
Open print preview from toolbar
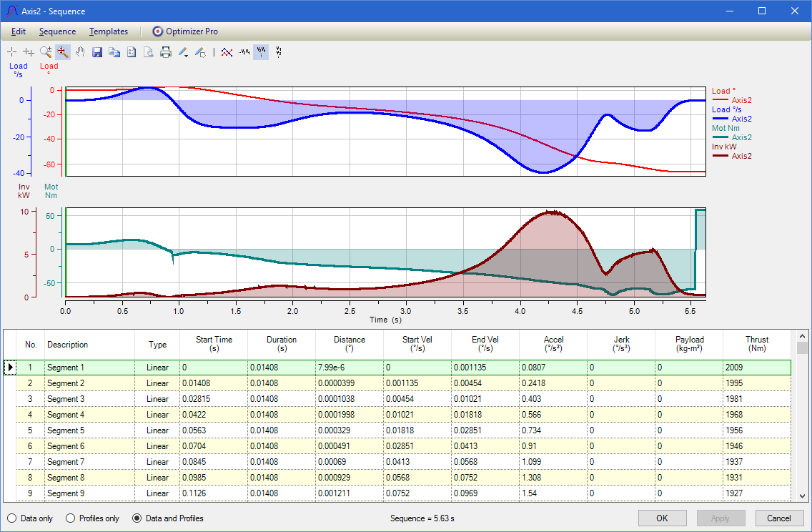[149, 51]
